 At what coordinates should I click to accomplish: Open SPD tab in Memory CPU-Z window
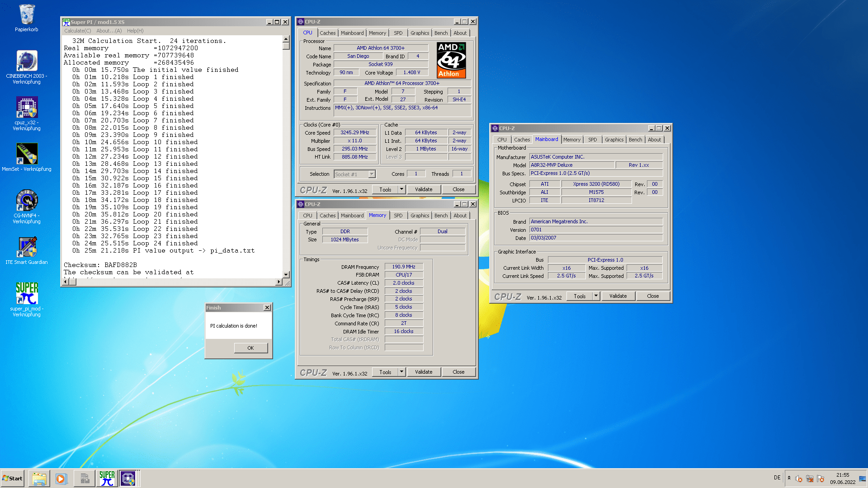point(398,216)
